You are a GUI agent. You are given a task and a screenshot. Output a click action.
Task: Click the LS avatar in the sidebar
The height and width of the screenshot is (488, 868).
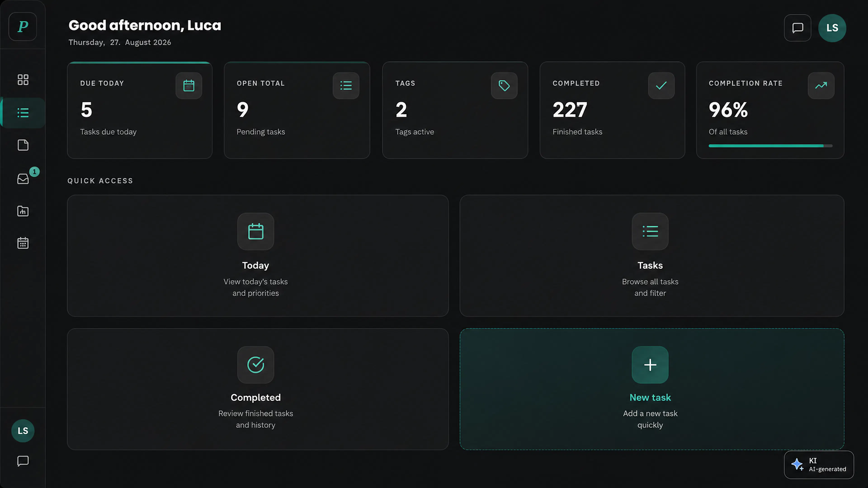click(x=23, y=431)
